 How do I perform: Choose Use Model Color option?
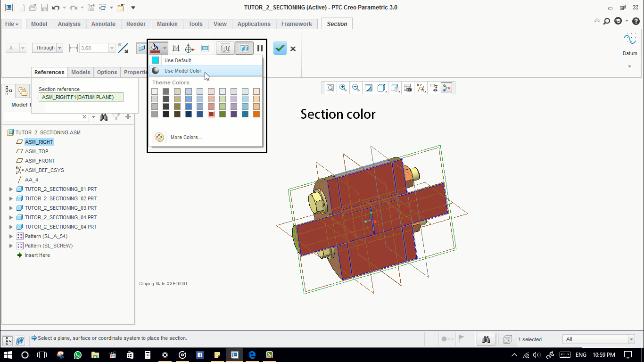183,71
